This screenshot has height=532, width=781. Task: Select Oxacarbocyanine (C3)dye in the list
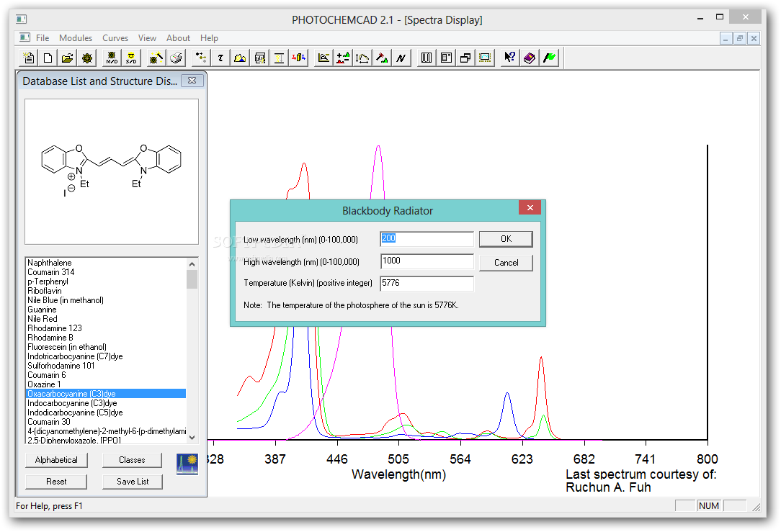coord(106,394)
